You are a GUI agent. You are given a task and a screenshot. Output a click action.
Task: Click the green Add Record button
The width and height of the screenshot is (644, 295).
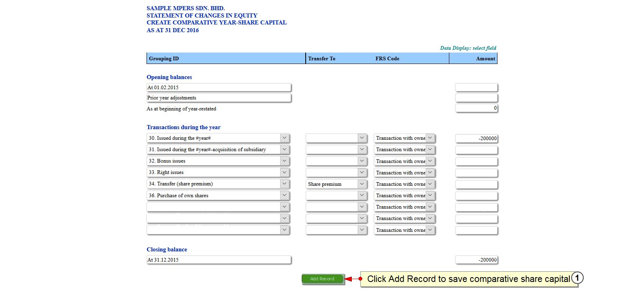(x=322, y=279)
